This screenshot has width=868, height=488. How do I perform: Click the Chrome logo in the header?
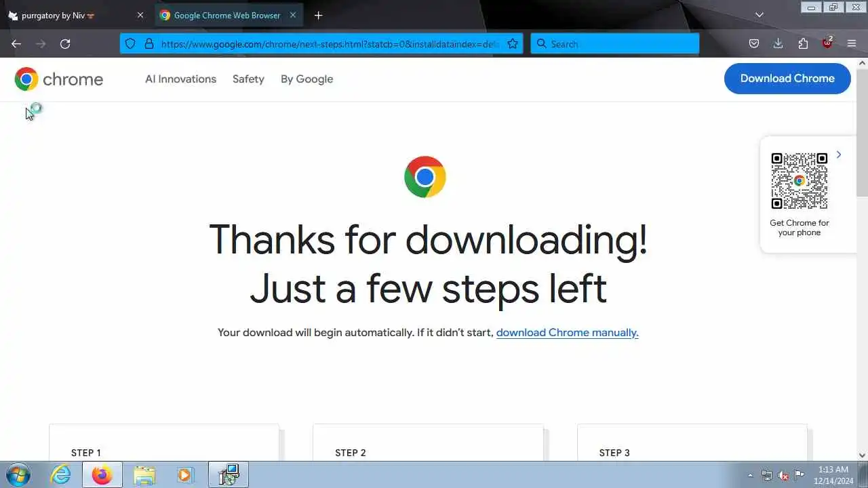pyautogui.click(x=59, y=79)
